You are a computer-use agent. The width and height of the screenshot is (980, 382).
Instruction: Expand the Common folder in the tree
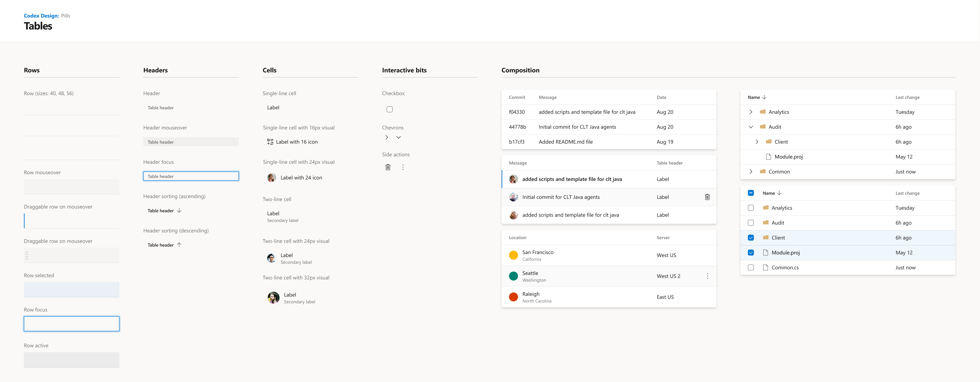tap(751, 171)
